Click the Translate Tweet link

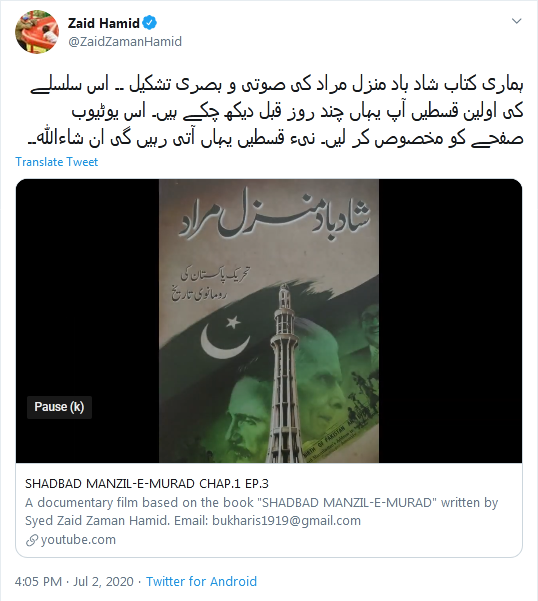[56, 162]
